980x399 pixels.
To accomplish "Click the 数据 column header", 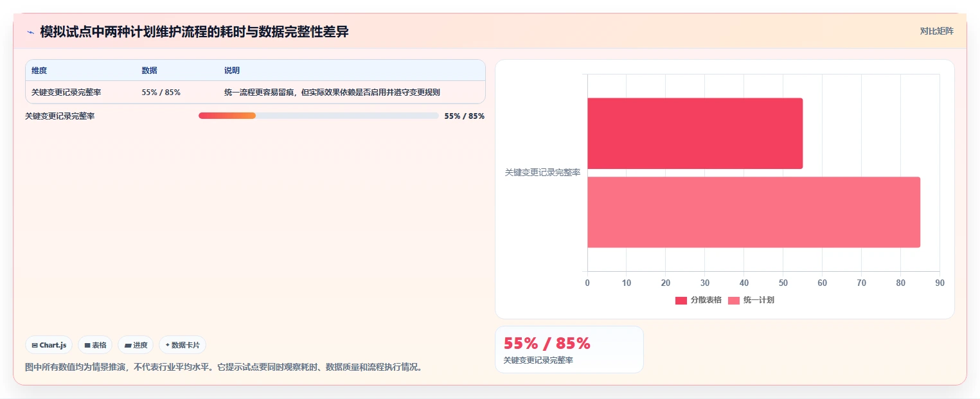I will tap(149, 71).
